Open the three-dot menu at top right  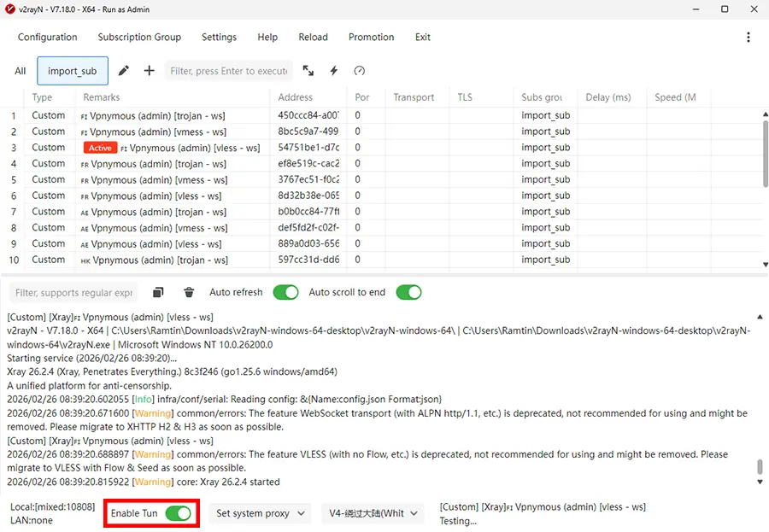[748, 37]
